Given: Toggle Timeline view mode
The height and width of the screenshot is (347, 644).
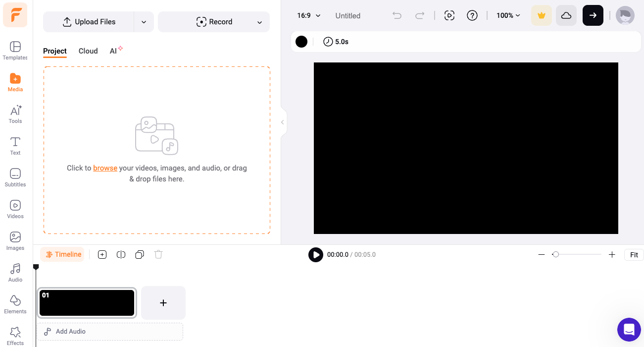Looking at the screenshot, I should click(x=62, y=254).
